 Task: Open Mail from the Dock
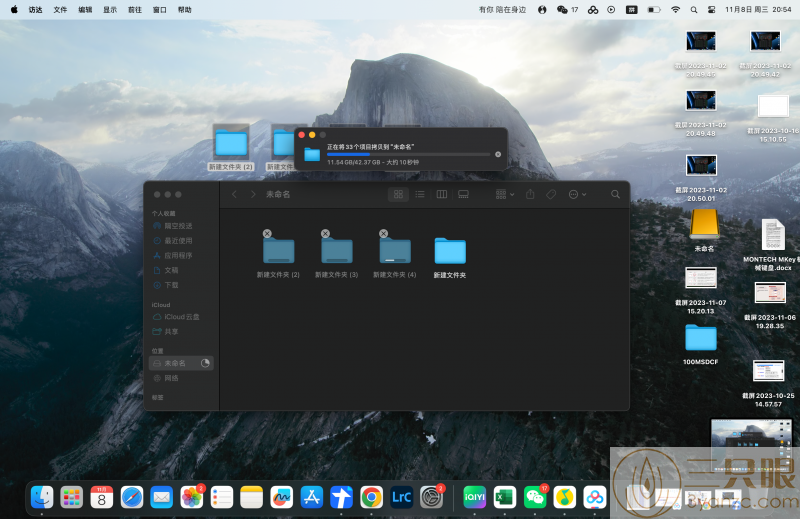pos(162,497)
